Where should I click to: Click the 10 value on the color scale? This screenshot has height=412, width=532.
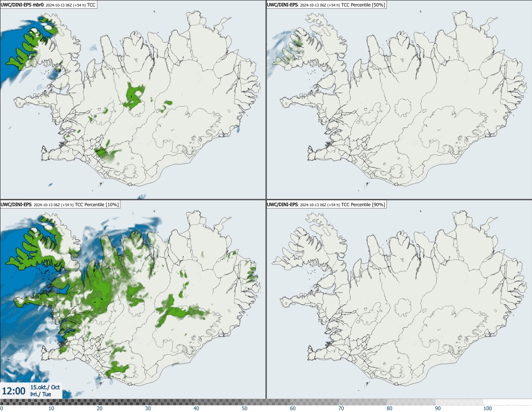[x=51, y=408]
